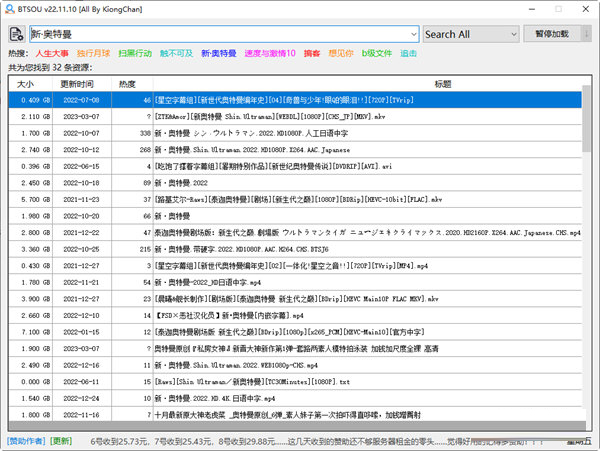600x451 pixels.
Task: Click the hot search tag 触不可及
Action: (x=177, y=52)
